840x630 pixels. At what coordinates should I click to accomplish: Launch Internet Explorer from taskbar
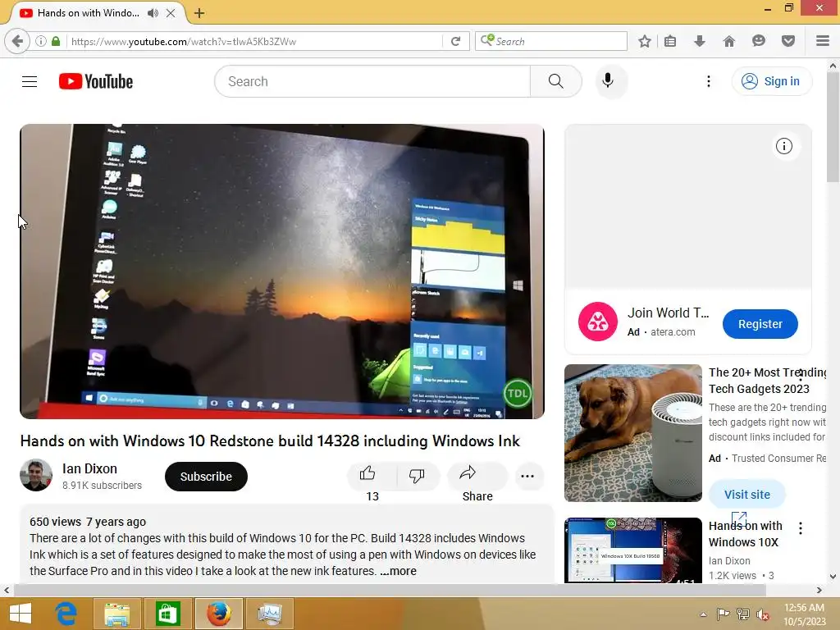coord(66,614)
